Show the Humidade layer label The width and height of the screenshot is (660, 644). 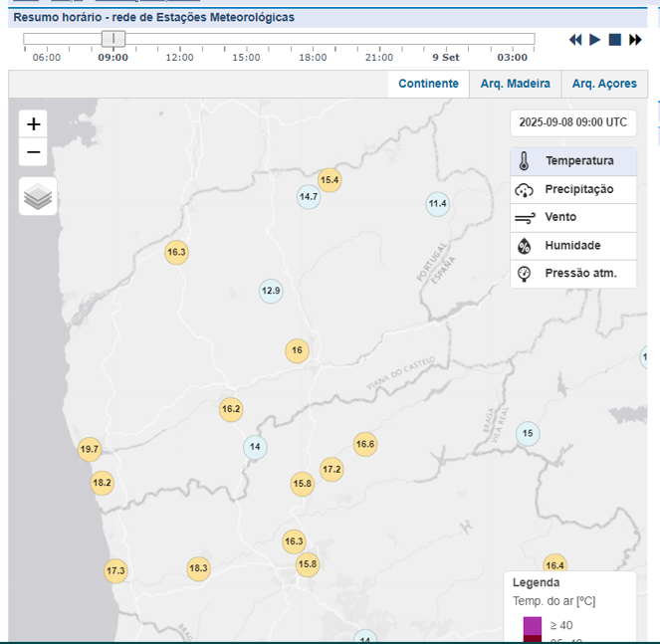point(572,246)
